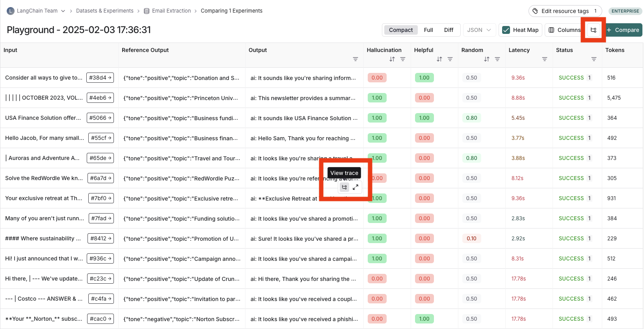Click the View trace icon in the hovered row

click(x=344, y=187)
